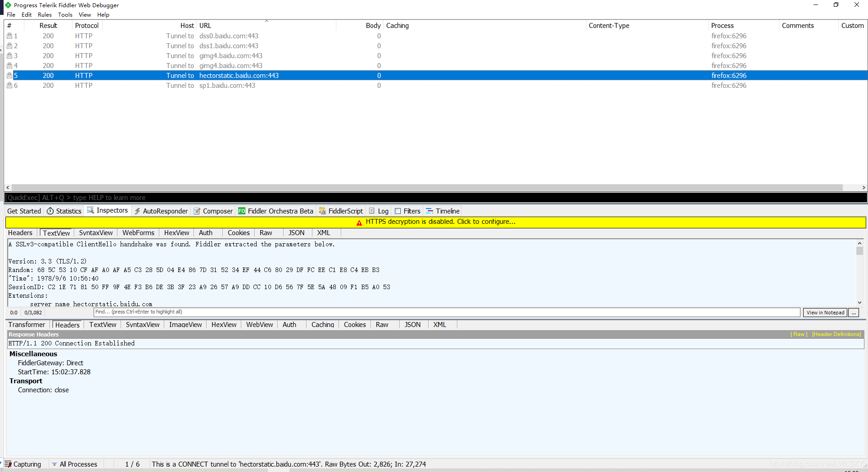Click the Fiddler Orchestra FO icon
Viewport: 868px width, 472px height.
(x=242, y=211)
